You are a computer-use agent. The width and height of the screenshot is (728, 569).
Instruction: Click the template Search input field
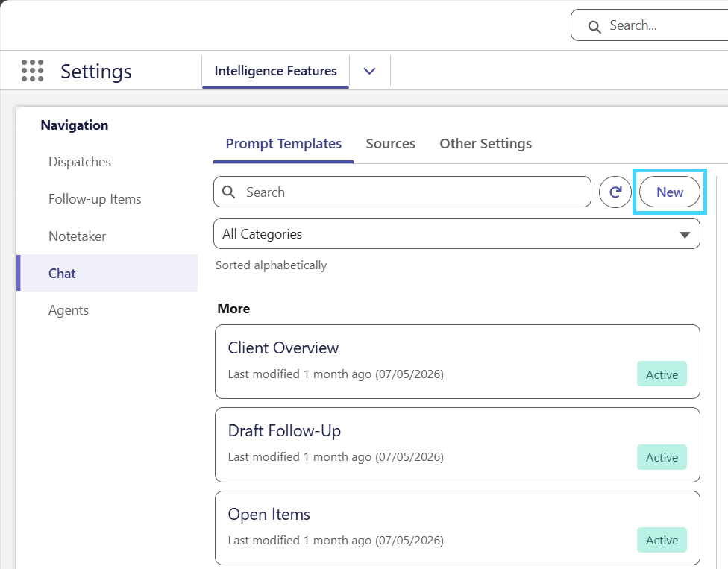[402, 192]
